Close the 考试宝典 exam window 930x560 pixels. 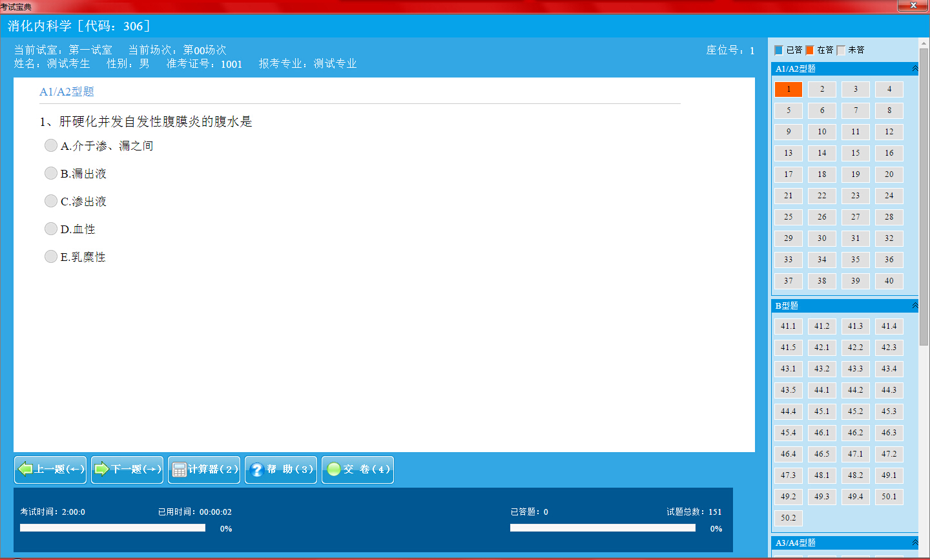tap(914, 6)
